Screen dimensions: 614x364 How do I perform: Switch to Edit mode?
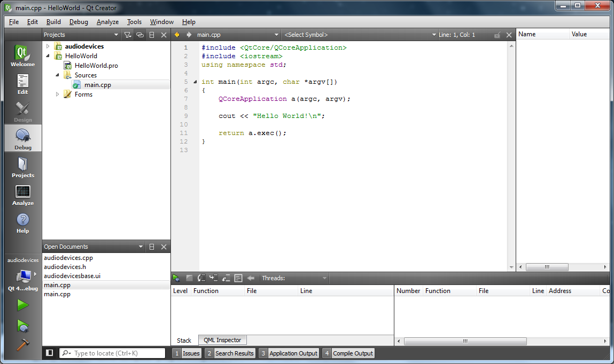pos(23,84)
